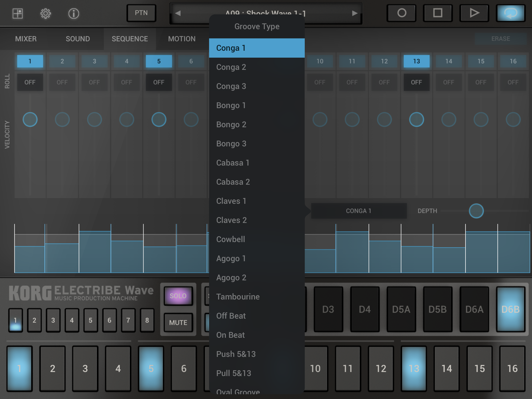Choose Claves 1 from groove list

[x=257, y=201]
